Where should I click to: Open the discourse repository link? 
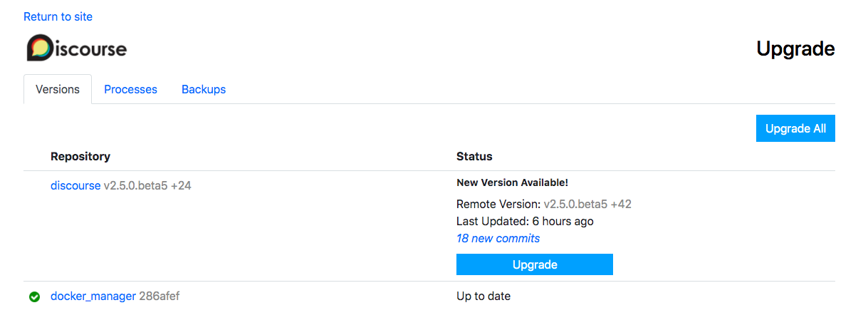pyautogui.click(x=75, y=185)
